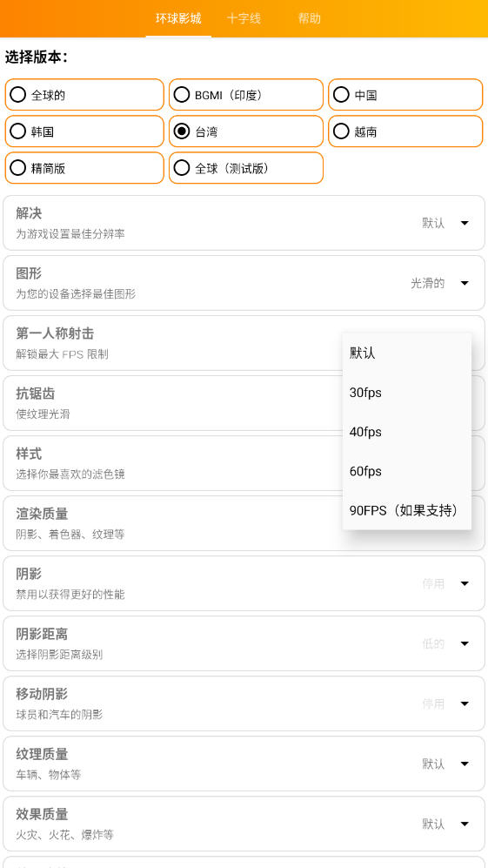Expand the 阴影 shadow dropdown arrow
488x868 pixels.
pyautogui.click(x=465, y=584)
